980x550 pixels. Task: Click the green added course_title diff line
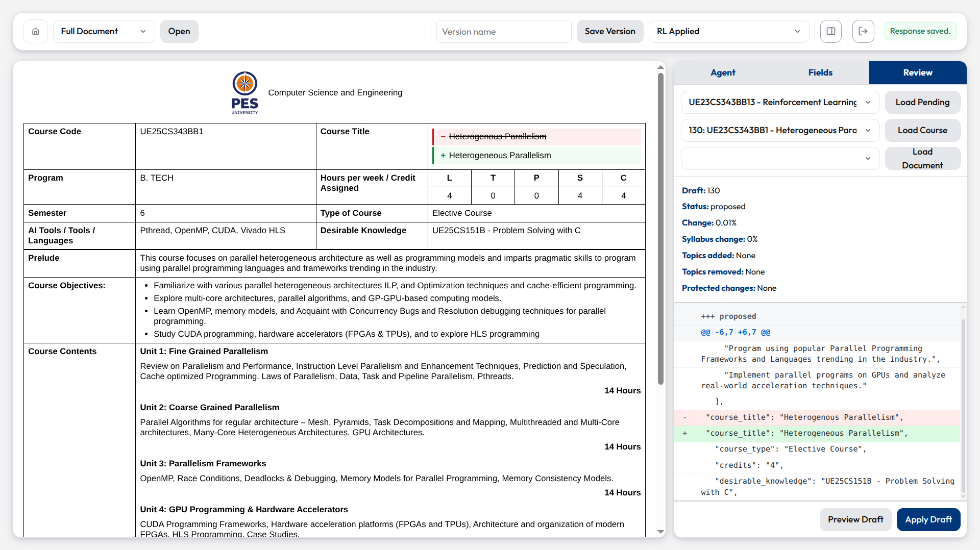click(x=817, y=434)
